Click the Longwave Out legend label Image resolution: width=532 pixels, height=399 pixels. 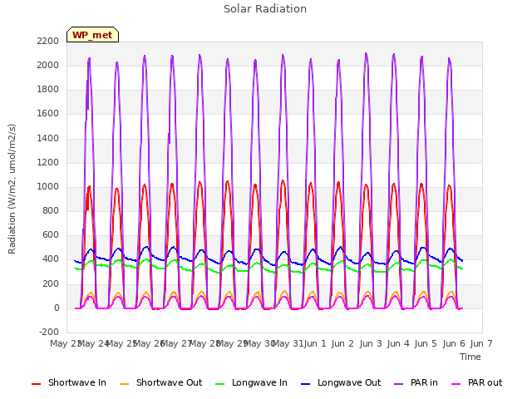tap(349, 382)
